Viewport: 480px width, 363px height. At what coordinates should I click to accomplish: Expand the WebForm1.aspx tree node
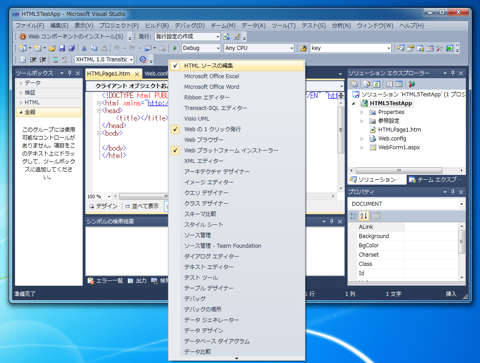coord(362,147)
